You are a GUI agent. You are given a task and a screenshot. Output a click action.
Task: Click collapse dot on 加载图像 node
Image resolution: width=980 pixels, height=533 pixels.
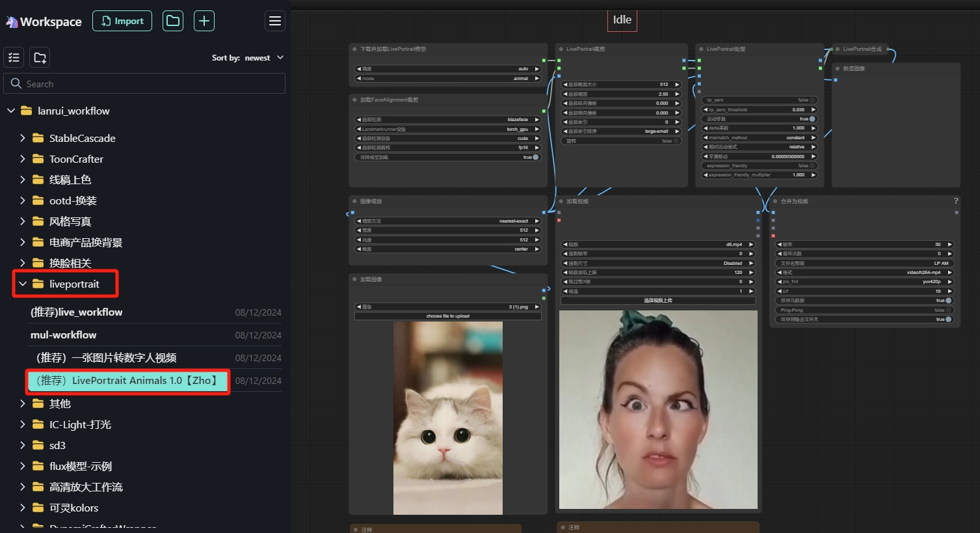pos(354,279)
